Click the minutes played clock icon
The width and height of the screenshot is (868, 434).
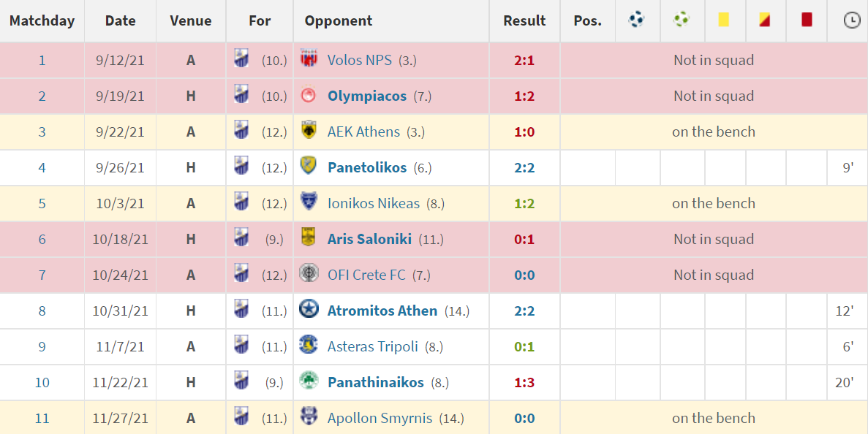[851, 20]
